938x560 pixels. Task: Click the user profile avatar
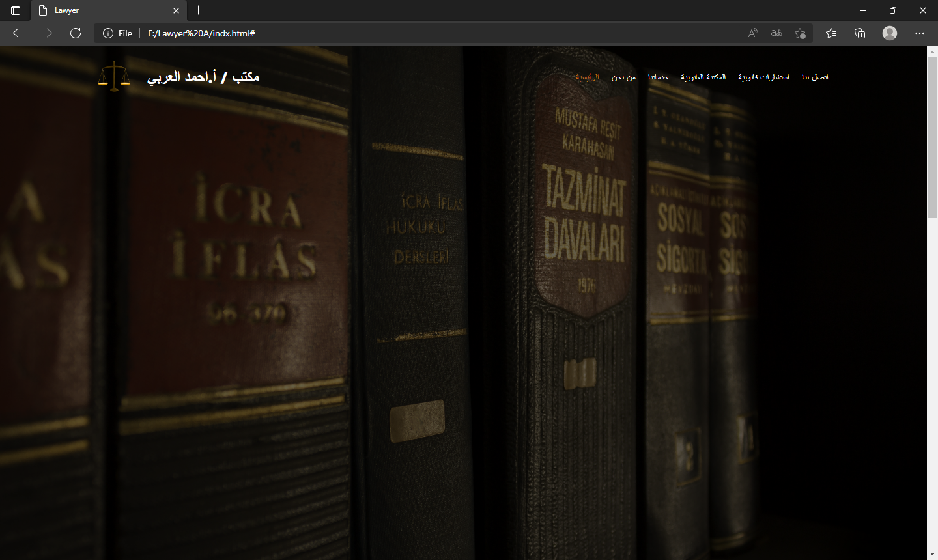coord(890,33)
